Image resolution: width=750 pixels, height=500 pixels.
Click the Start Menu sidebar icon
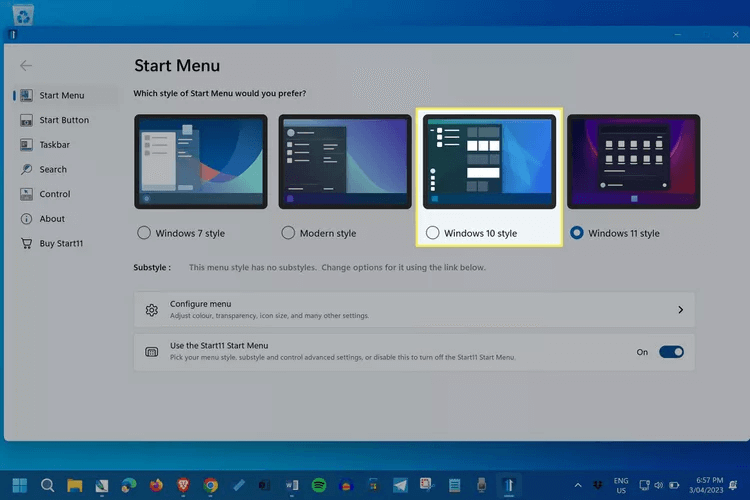coord(26,95)
